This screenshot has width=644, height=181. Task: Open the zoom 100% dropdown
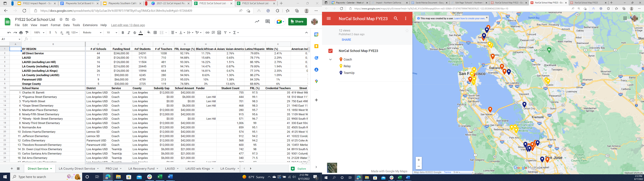tap(39, 33)
